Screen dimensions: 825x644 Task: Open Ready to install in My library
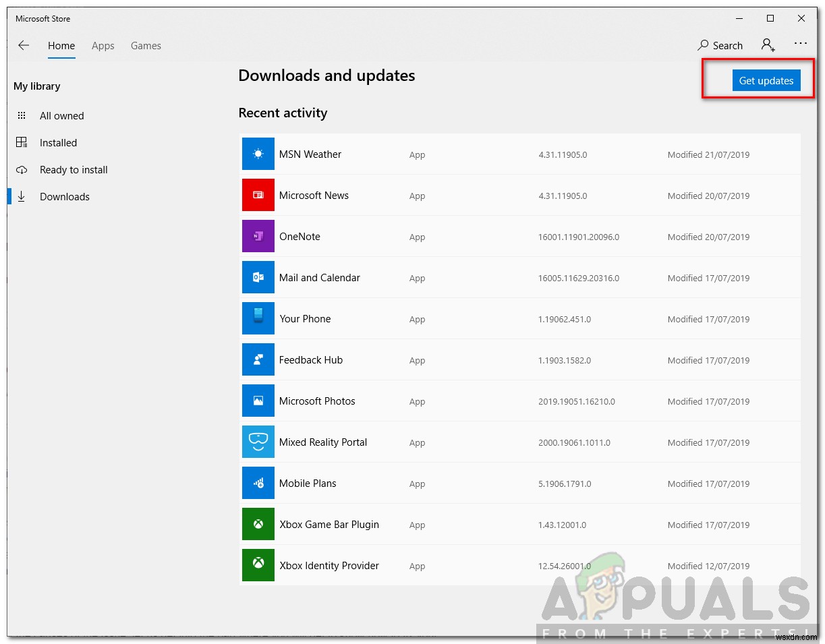coord(74,169)
